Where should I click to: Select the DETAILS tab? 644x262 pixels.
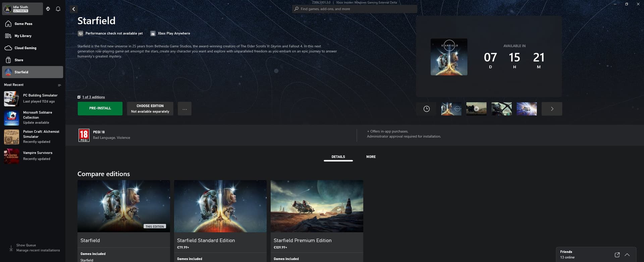(338, 157)
